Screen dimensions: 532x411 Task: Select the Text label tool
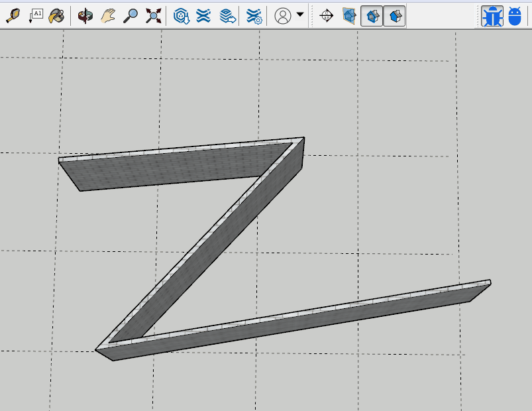tap(35, 16)
